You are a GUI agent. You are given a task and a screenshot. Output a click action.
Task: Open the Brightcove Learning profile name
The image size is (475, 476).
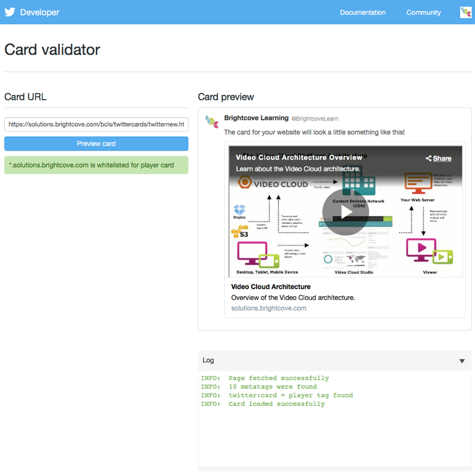(256, 118)
